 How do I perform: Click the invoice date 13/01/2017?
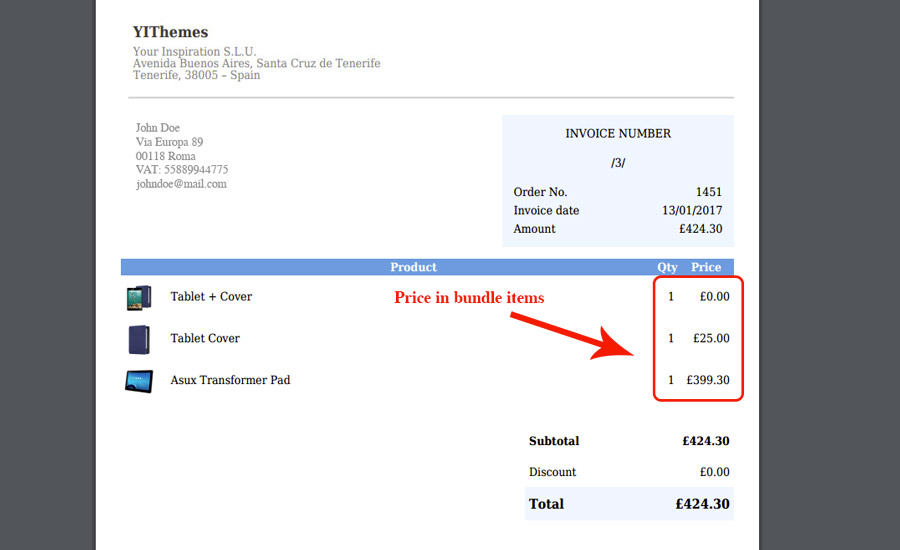(692, 210)
